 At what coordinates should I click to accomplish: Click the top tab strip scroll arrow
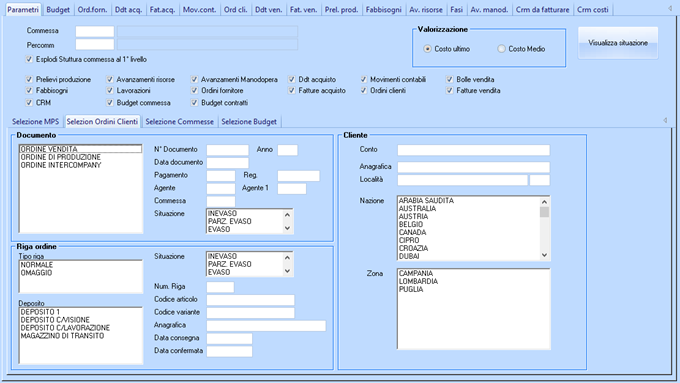coord(670,9)
